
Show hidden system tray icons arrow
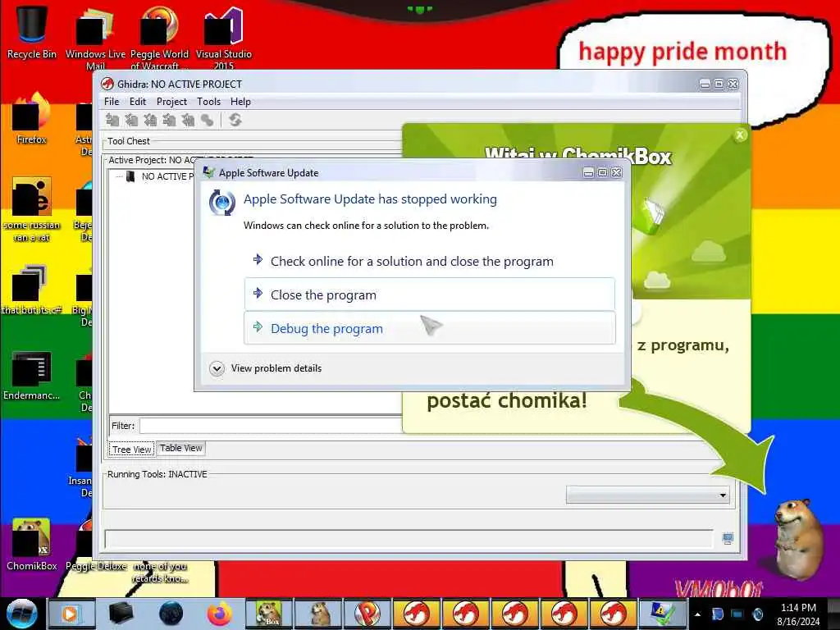[x=697, y=614]
